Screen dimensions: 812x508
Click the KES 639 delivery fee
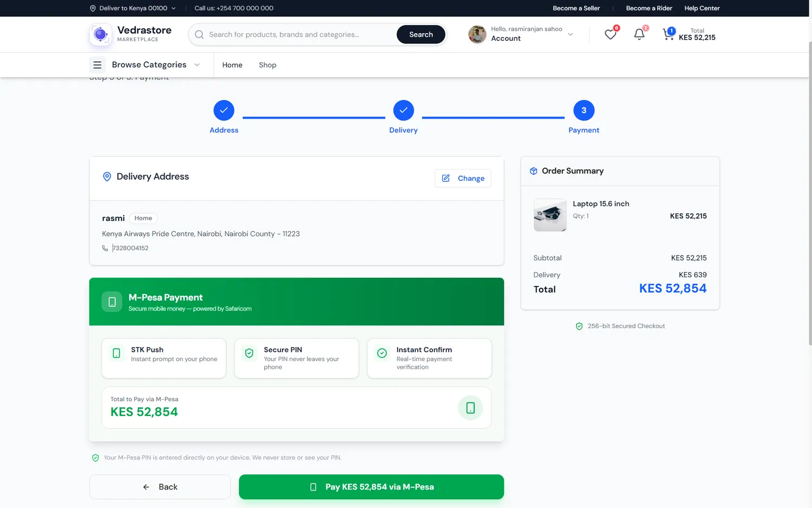click(x=693, y=275)
